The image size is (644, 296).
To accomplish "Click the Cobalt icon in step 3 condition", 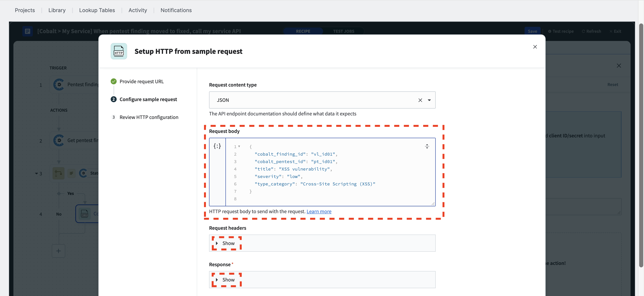I will [83, 173].
